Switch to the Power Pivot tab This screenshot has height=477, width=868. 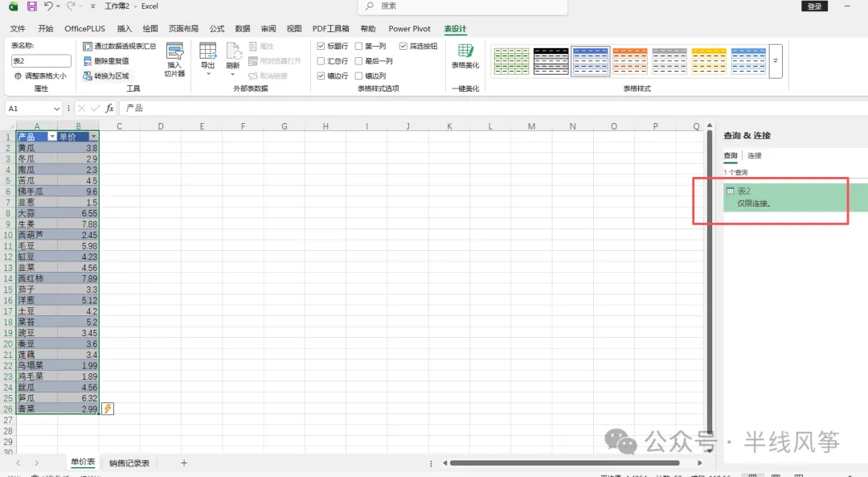[409, 29]
